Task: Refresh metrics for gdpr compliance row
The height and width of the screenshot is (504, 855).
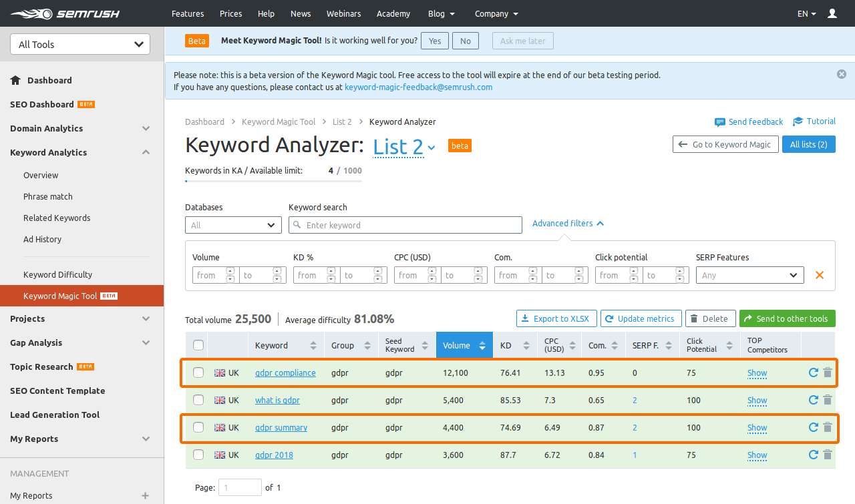Action: 813,372
